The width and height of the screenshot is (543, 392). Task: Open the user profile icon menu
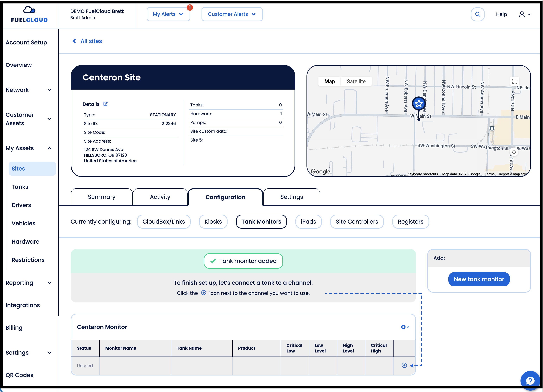tap(524, 14)
